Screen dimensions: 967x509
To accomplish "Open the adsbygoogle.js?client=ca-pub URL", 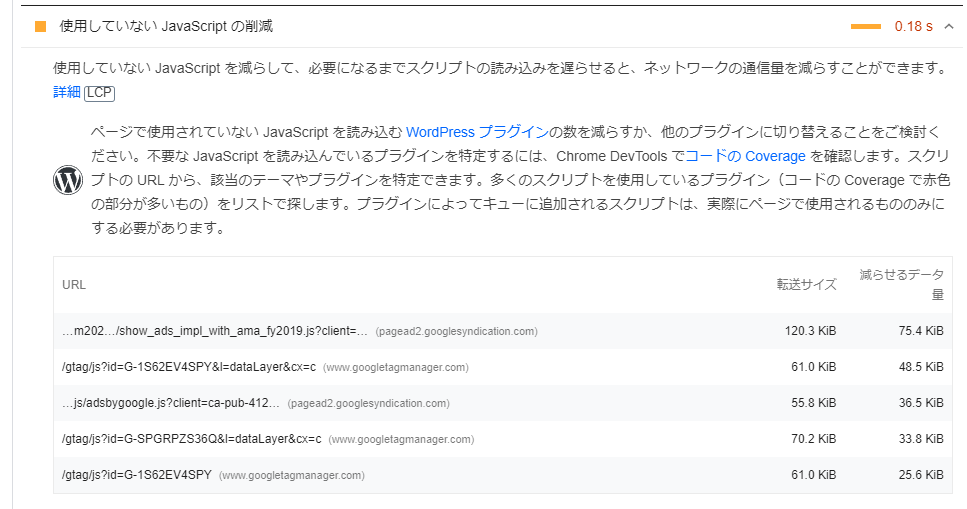I will pyautogui.click(x=171, y=403).
